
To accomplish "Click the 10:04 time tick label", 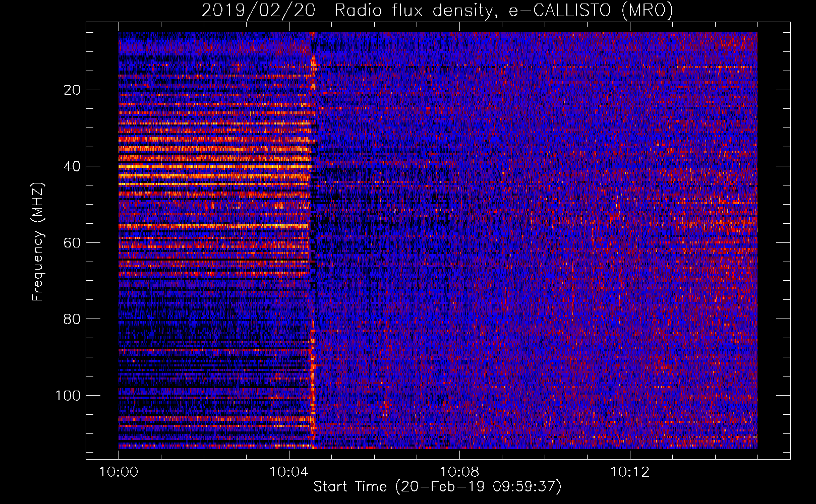I will [x=289, y=472].
